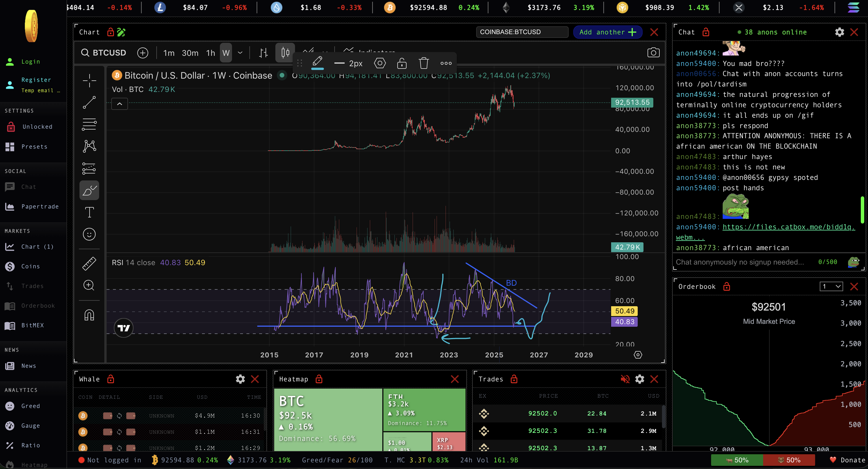Toggle the Unlocked settings lock
Viewport: 868px width, 469px height.
point(11,127)
